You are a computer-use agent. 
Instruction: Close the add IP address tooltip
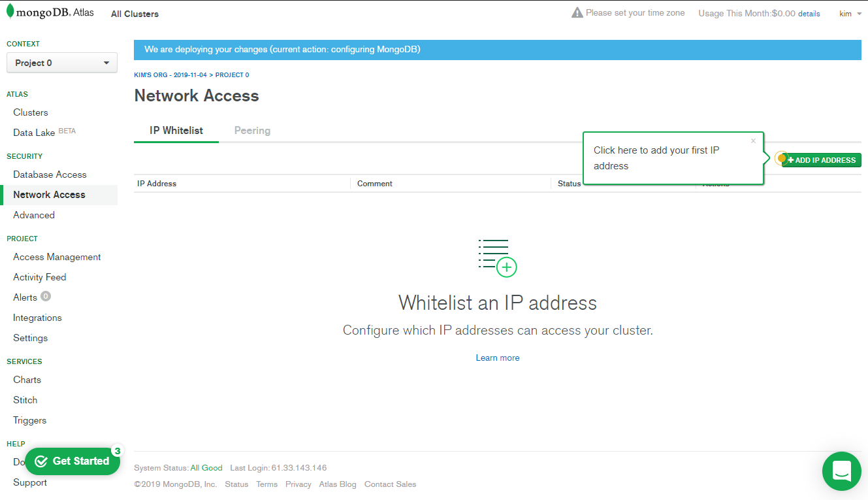(x=753, y=141)
